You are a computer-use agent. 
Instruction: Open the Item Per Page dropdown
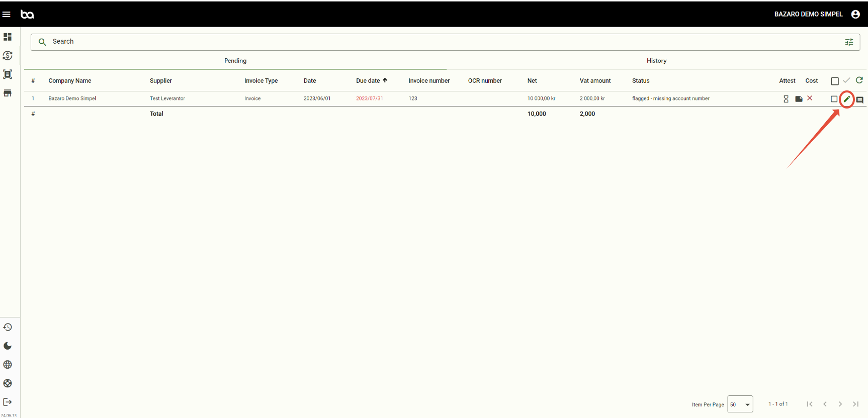[x=740, y=404]
